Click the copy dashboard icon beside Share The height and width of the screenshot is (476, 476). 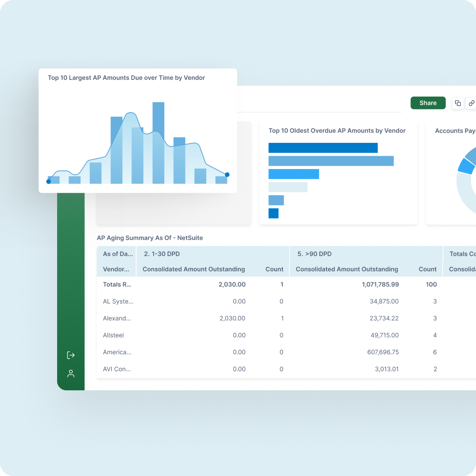[x=457, y=103]
